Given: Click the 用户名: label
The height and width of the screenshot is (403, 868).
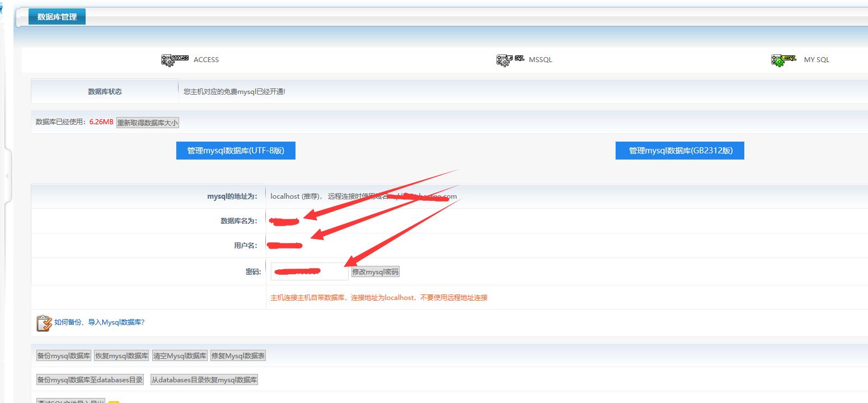Looking at the screenshot, I should pyautogui.click(x=246, y=246).
